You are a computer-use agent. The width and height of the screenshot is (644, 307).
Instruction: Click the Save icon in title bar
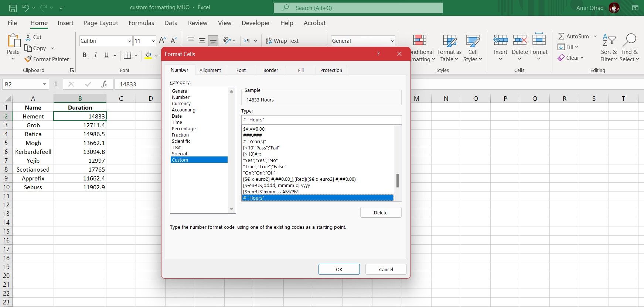[x=13, y=8]
